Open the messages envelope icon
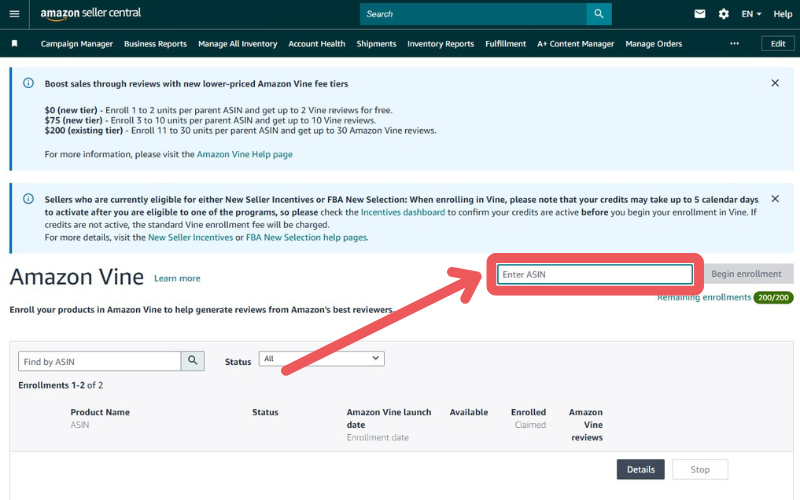Image resolution: width=800 pixels, height=500 pixels. pyautogui.click(x=700, y=14)
